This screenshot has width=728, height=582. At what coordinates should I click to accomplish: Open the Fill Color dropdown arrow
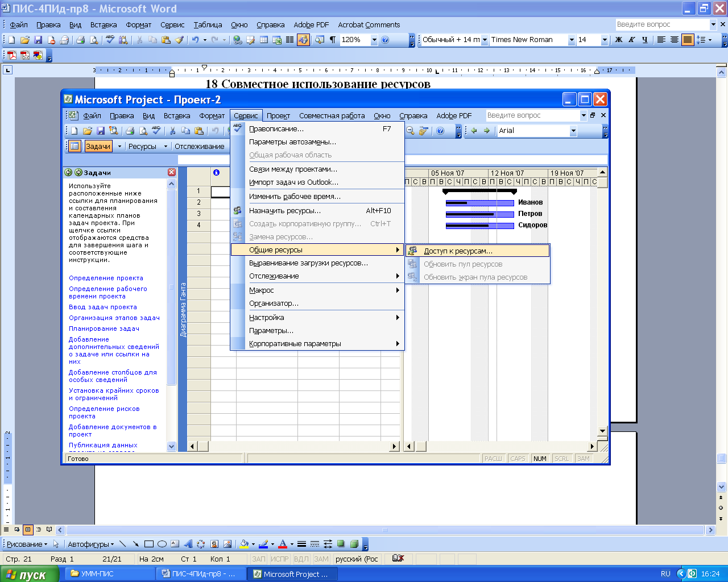click(253, 544)
